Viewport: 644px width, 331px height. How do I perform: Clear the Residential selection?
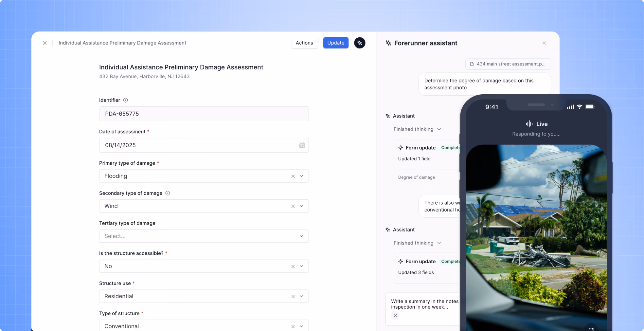(293, 296)
